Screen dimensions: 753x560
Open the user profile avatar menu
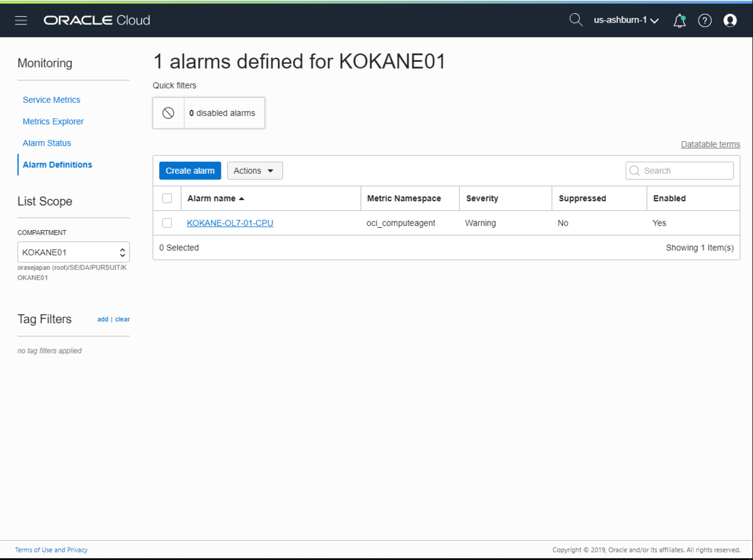(x=730, y=21)
